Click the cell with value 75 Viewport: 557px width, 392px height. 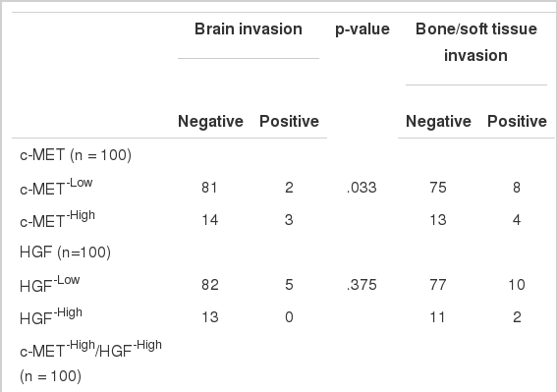point(438,188)
